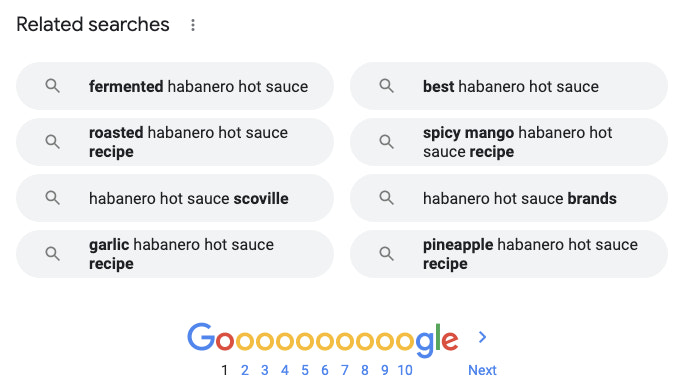Image resolution: width=692 pixels, height=383 pixels.
Task: Go to results page 2
Action: (245, 370)
